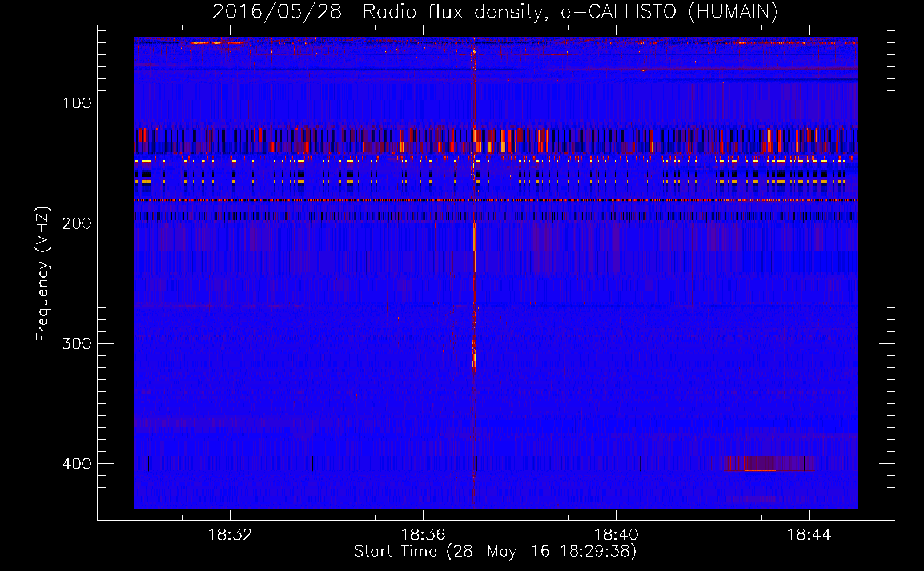The image size is (924, 571).
Task: Click the 18:44 time tick label
Action: [809, 534]
